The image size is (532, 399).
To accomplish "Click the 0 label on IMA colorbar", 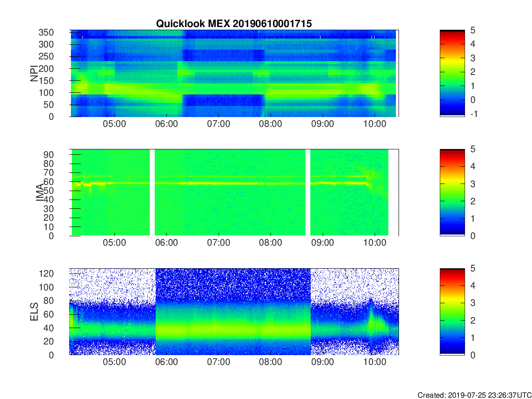I will 473,236.
